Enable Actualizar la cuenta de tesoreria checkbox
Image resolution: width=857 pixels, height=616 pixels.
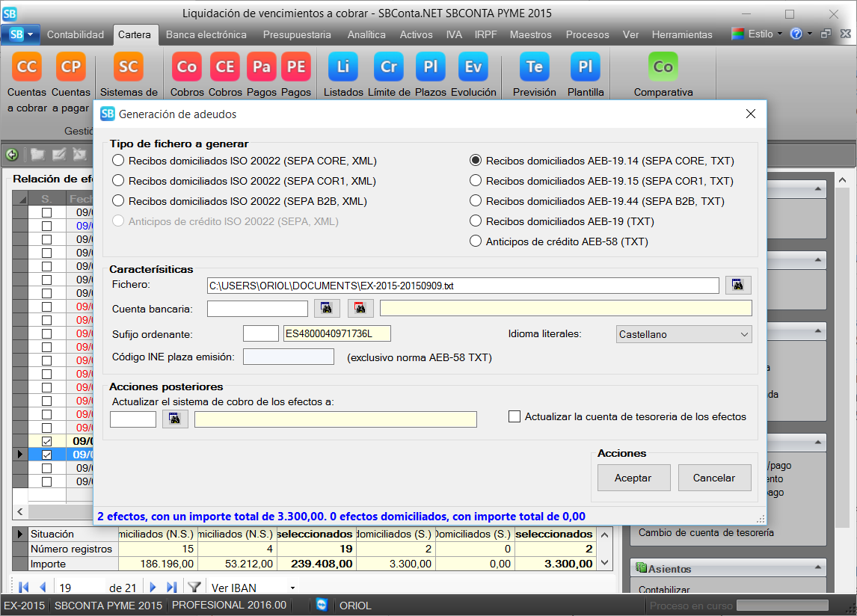(x=514, y=416)
